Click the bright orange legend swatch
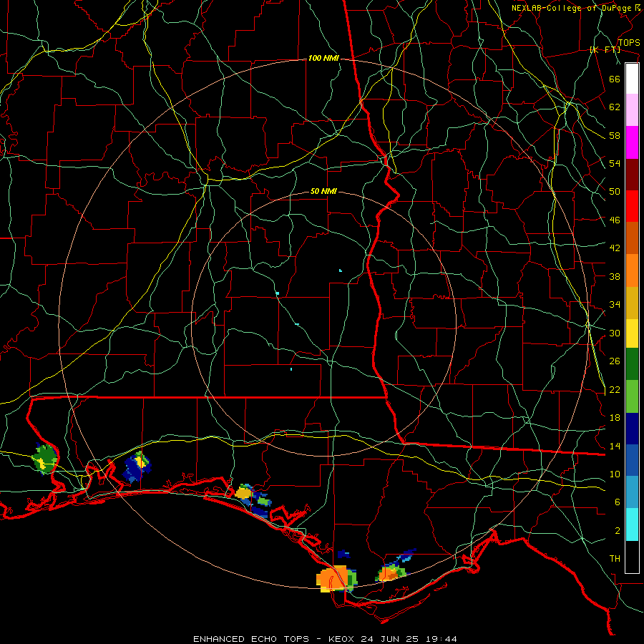 tap(632, 270)
